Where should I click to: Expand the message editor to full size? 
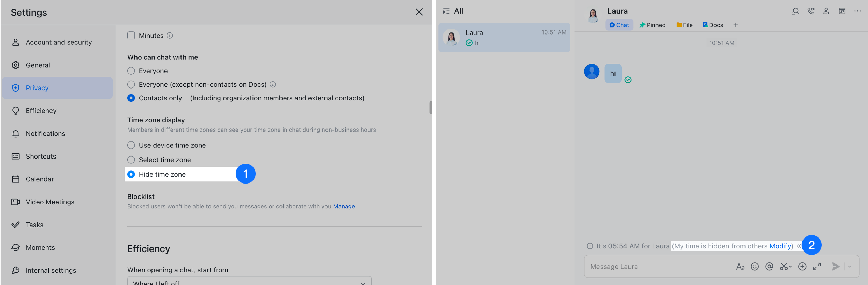pos(817,267)
